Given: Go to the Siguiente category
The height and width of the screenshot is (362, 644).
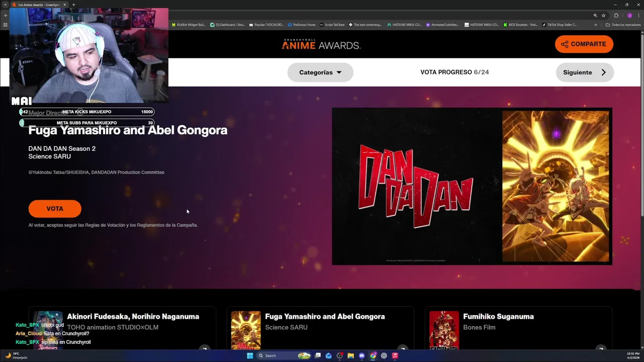Looking at the screenshot, I should (585, 72).
